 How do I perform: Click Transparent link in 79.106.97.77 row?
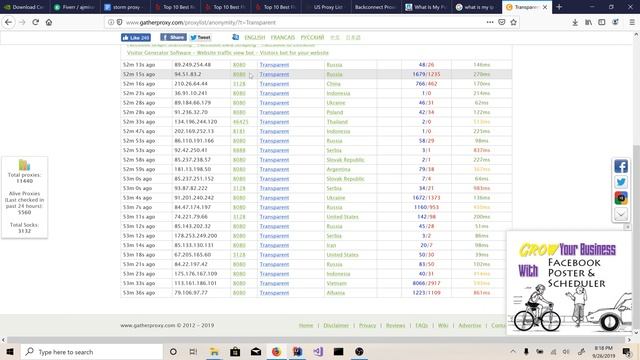[274, 293]
